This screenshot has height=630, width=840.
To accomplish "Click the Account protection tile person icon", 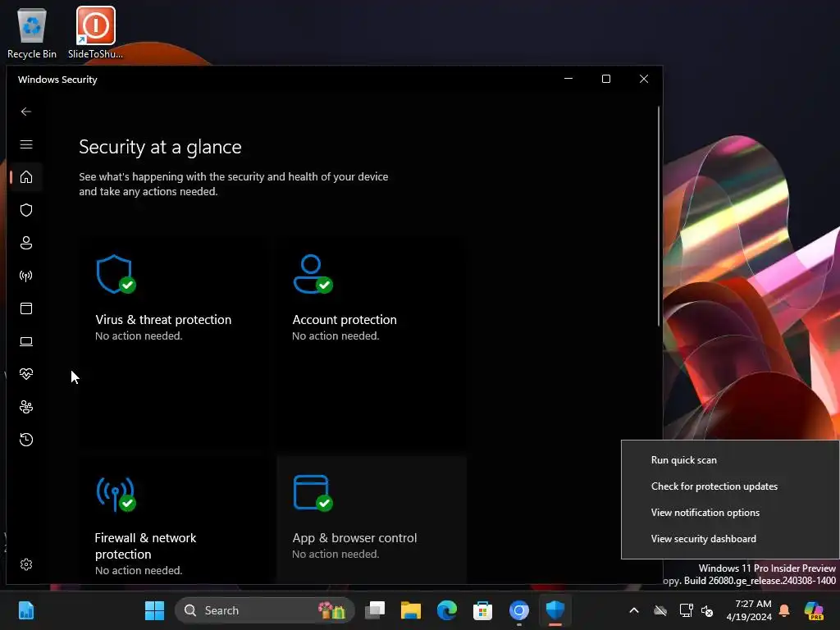I will [313, 274].
